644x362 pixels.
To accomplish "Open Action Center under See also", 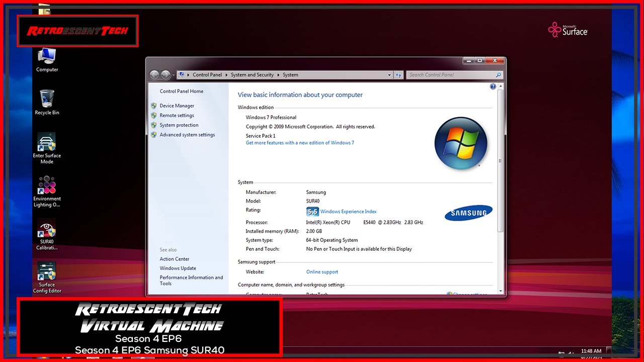I will (175, 259).
